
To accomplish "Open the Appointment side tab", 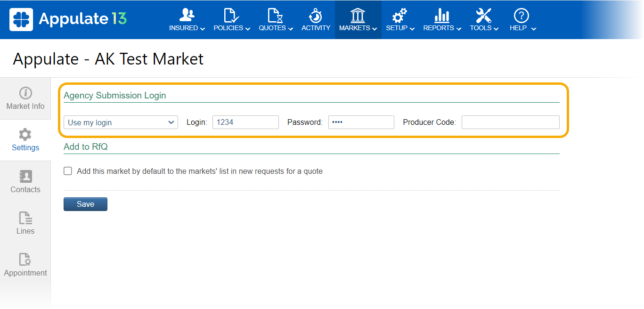I will click(25, 265).
